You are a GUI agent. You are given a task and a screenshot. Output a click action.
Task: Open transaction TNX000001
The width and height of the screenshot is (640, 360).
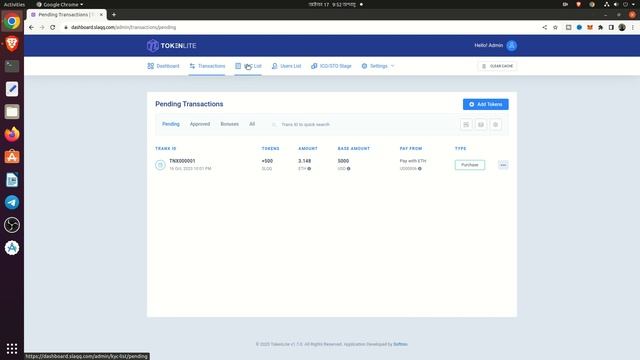point(182,161)
